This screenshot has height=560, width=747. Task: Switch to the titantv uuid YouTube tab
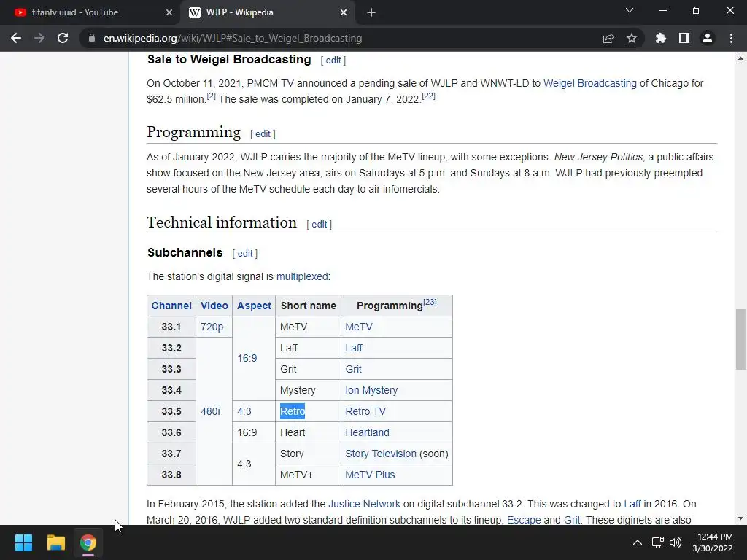[x=90, y=12]
